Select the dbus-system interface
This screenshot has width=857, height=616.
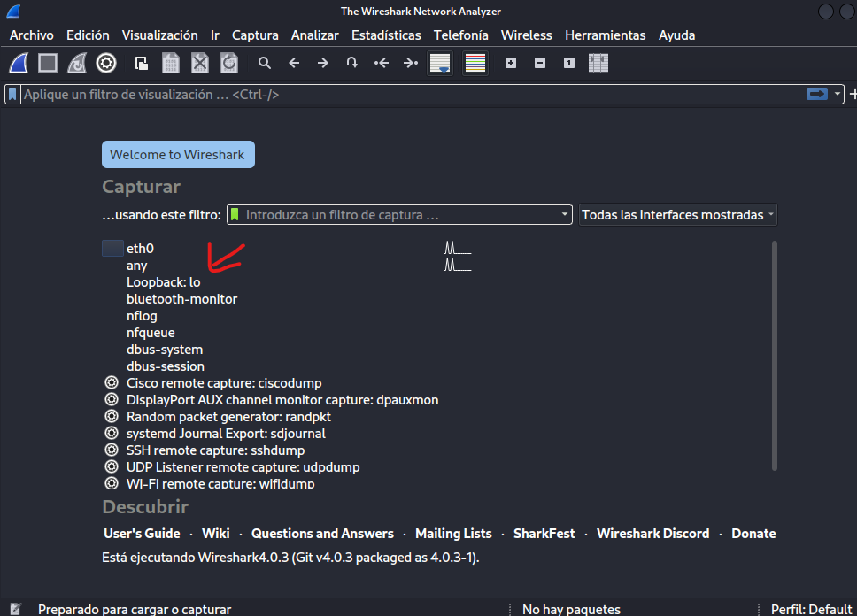click(165, 350)
